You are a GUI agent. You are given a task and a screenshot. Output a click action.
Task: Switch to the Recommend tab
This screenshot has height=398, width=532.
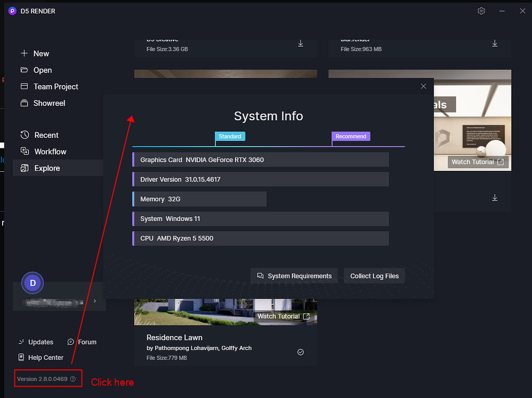(350, 136)
